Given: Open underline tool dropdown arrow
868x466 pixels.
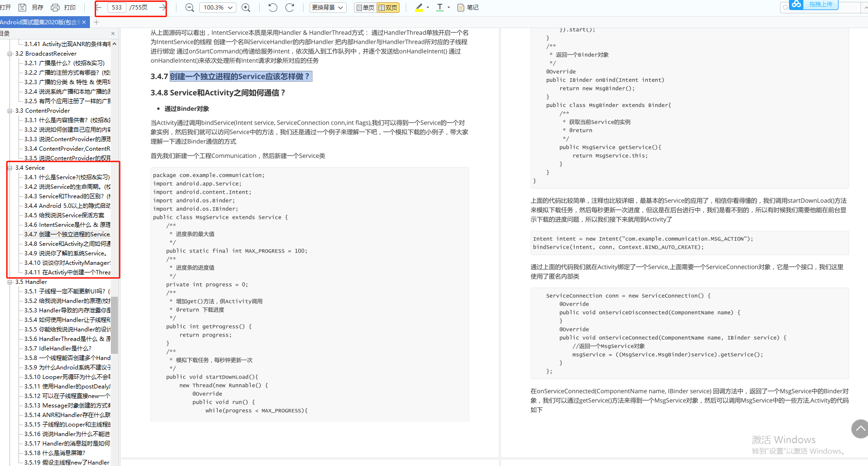Looking at the screenshot, I should point(449,8).
